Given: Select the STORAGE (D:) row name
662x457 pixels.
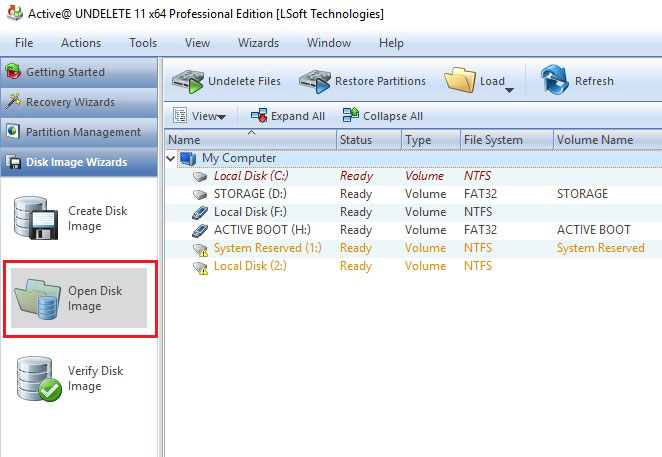Looking at the screenshot, I should [x=250, y=194].
